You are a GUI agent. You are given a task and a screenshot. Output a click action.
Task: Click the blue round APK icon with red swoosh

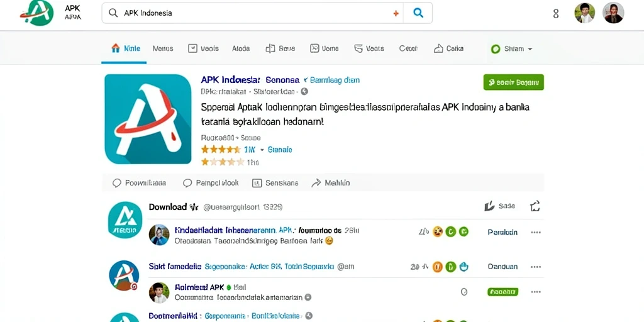(124, 276)
